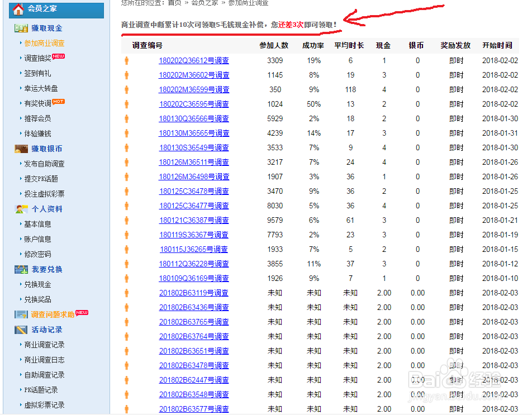Click the icon beside 调查问题求助

point(21,314)
